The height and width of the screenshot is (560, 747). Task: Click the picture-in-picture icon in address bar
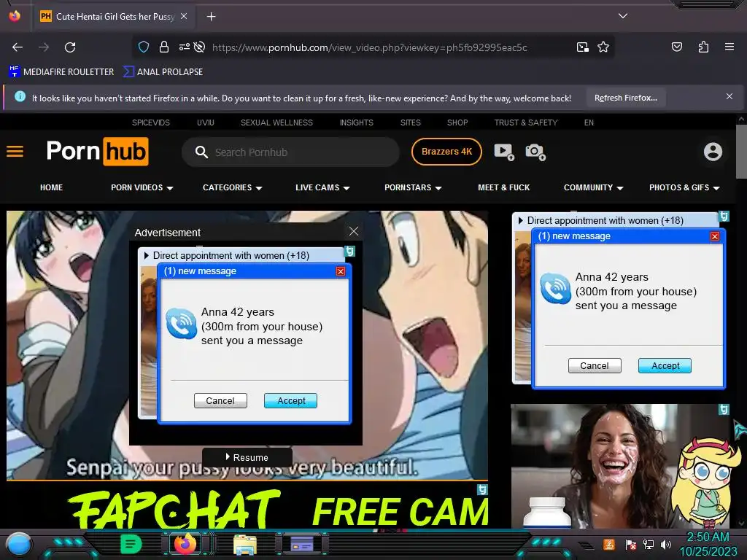582,47
